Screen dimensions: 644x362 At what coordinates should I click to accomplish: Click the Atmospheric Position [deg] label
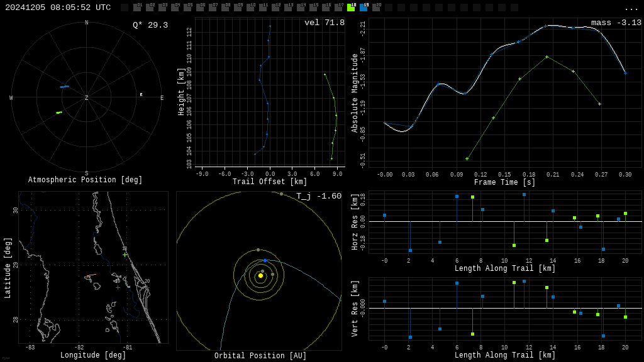pos(85,180)
